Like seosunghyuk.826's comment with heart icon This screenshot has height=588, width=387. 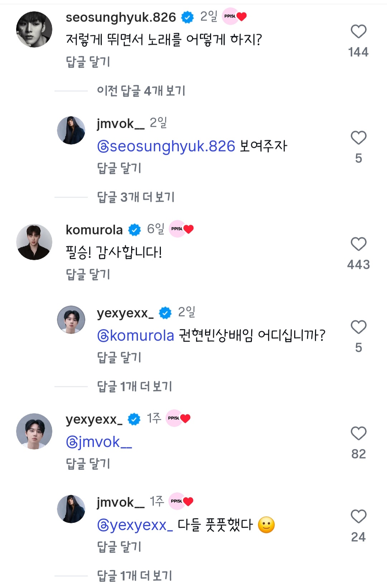(x=358, y=32)
